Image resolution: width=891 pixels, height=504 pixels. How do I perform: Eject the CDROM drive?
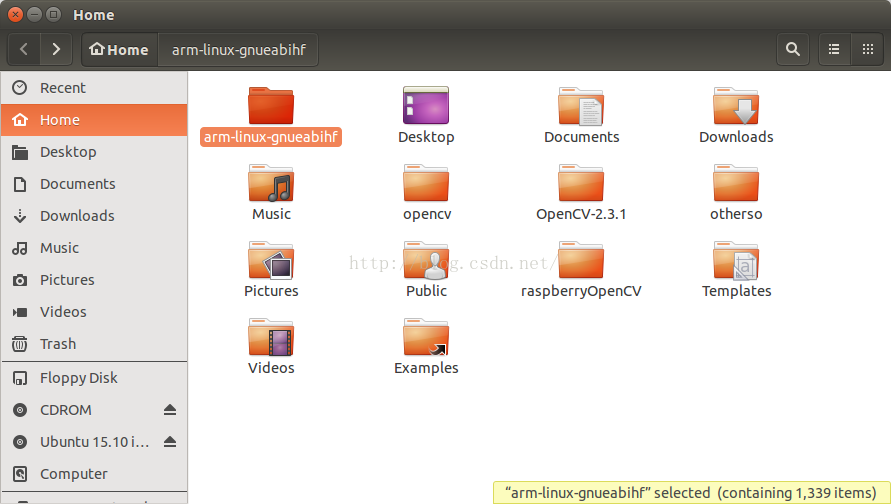(170, 410)
